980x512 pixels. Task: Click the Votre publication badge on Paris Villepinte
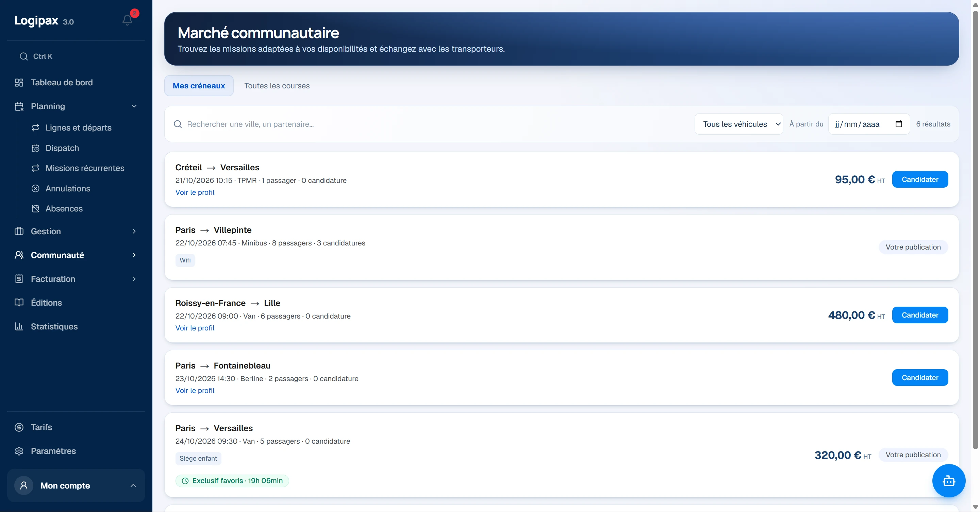click(913, 247)
